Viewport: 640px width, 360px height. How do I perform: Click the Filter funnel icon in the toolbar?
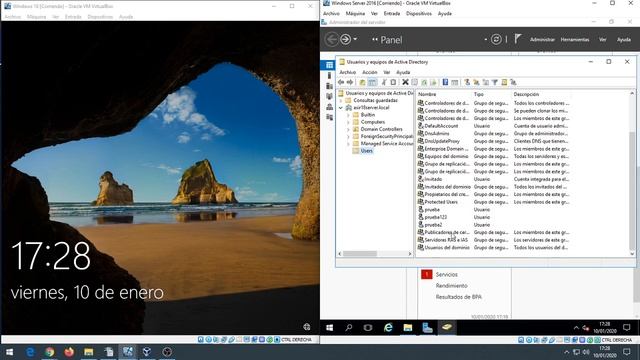[x=495, y=82]
